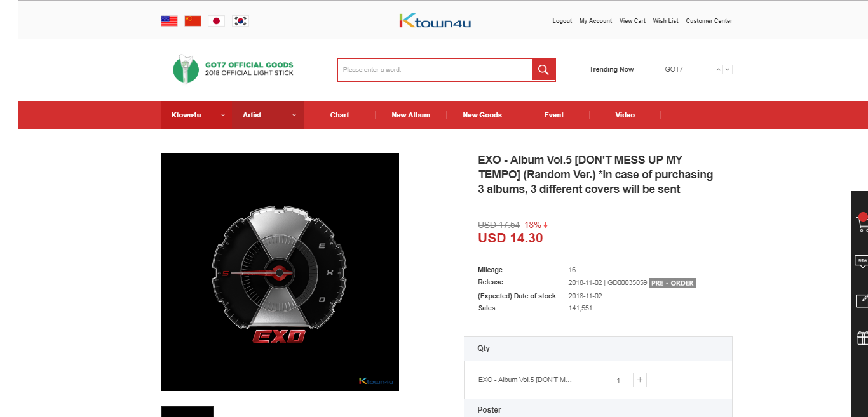The image size is (868, 417).
Task: Select the United States flag icon
Action: [169, 21]
